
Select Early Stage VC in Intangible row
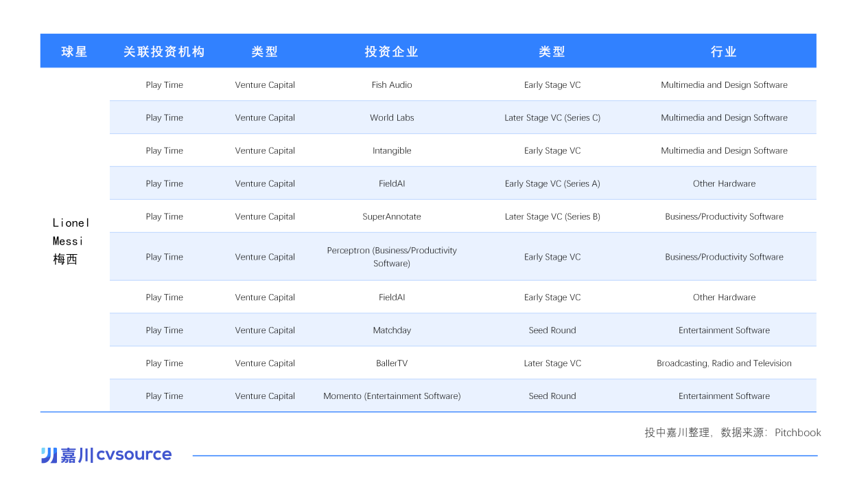coord(552,151)
